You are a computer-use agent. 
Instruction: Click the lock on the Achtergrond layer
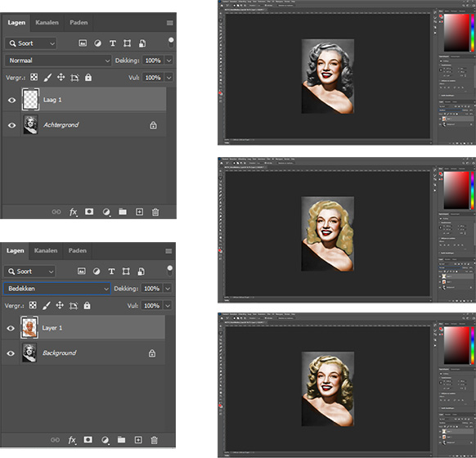click(153, 125)
